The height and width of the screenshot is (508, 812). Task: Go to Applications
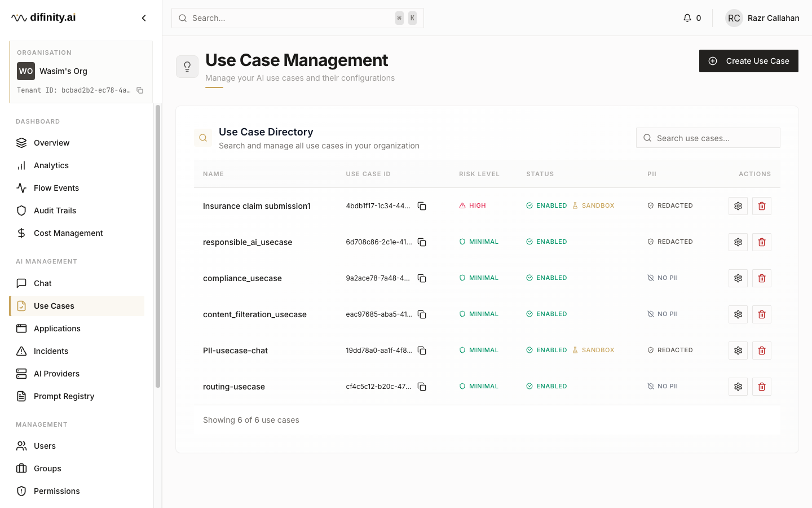click(77, 329)
